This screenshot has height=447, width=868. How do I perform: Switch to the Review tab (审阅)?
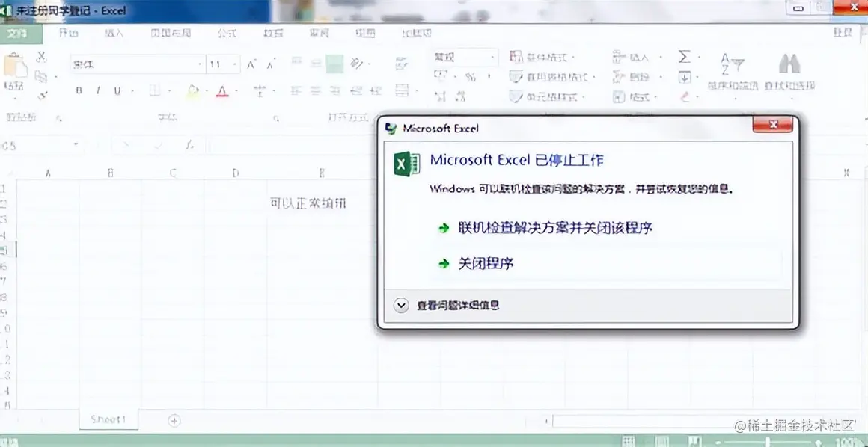pos(319,33)
